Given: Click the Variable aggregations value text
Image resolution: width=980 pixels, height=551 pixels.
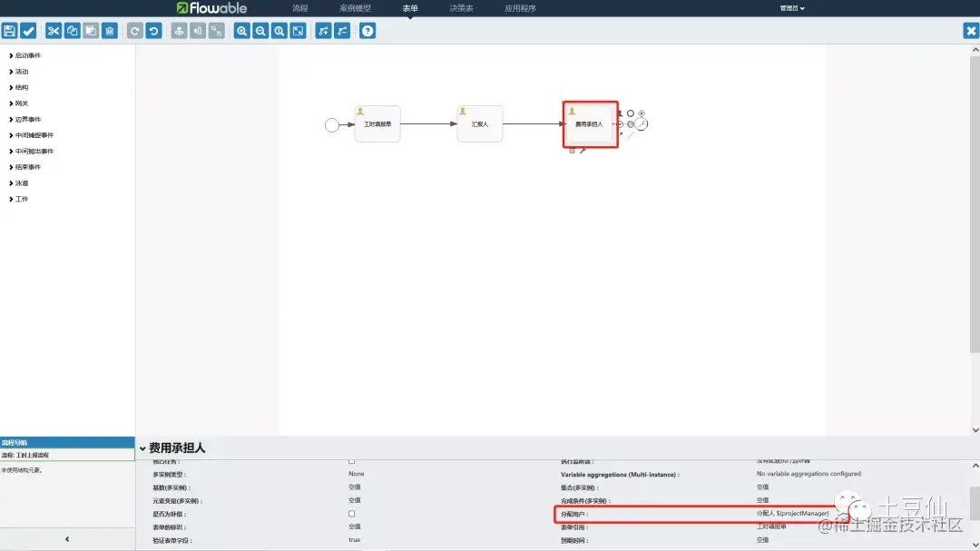Looking at the screenshot, I should pos(808,474).
